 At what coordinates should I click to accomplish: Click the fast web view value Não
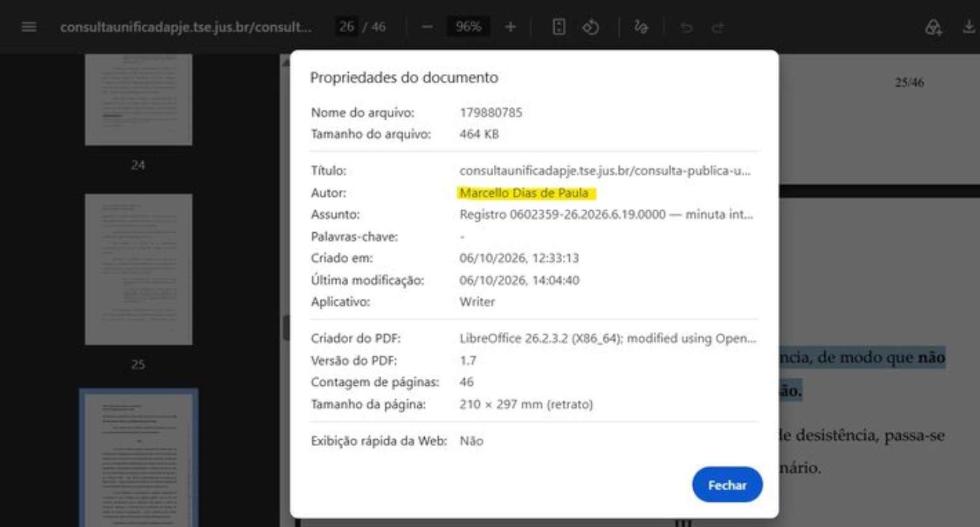[x=472, y=441]
